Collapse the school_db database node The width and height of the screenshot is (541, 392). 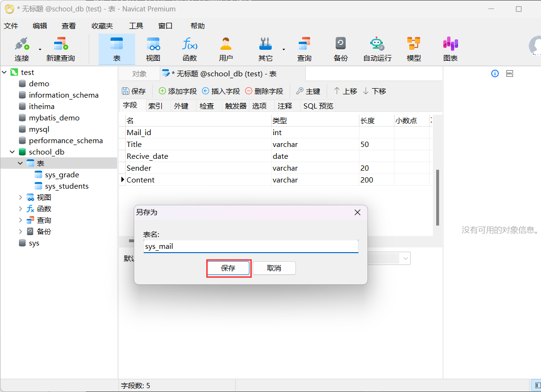point(12,152)
